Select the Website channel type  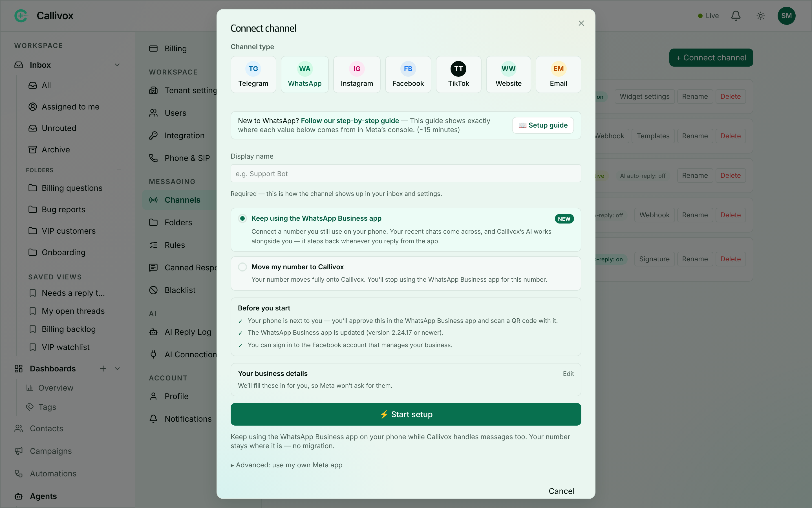click(508, 75)
